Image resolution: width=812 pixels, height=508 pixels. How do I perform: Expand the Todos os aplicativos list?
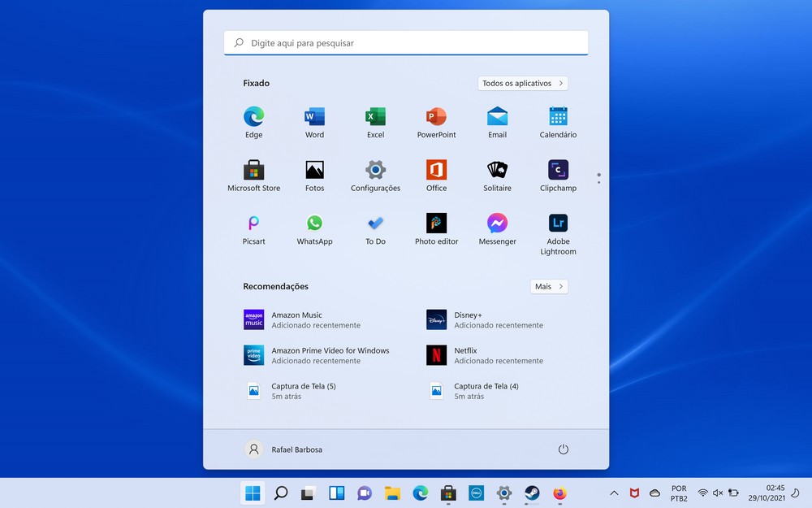point(522,83)
